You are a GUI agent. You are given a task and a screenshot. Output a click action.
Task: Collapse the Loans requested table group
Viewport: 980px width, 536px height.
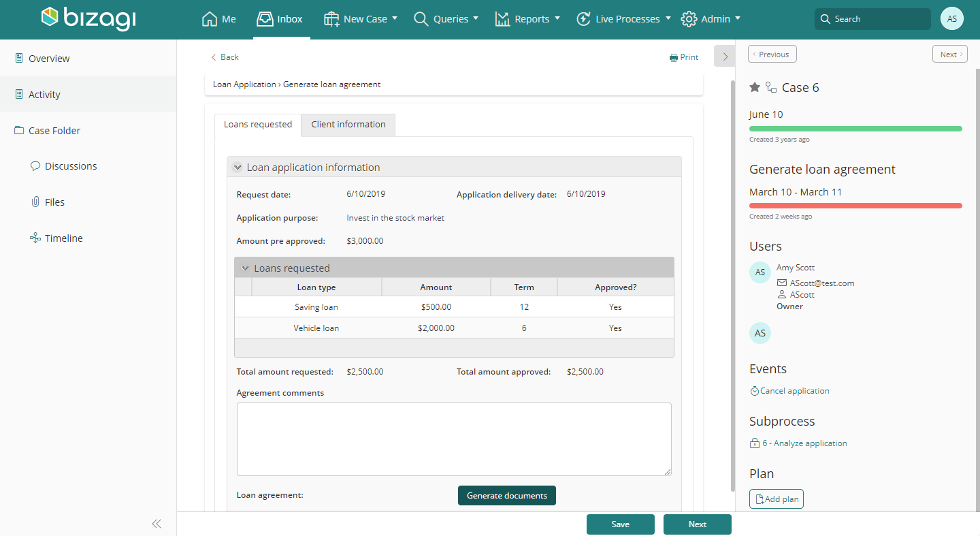pos(246,268)
